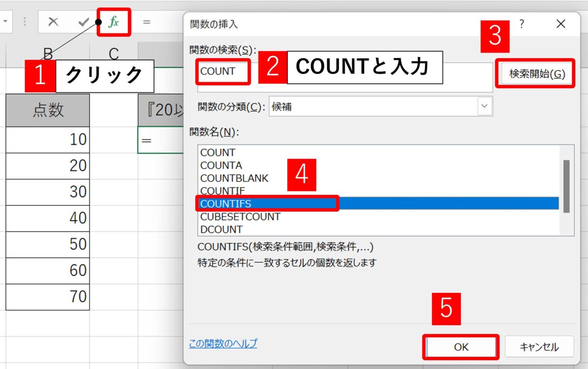Viewport: 588px width, 369px height.
Task: Select COUNT in the function list
Action: point(218,153)
